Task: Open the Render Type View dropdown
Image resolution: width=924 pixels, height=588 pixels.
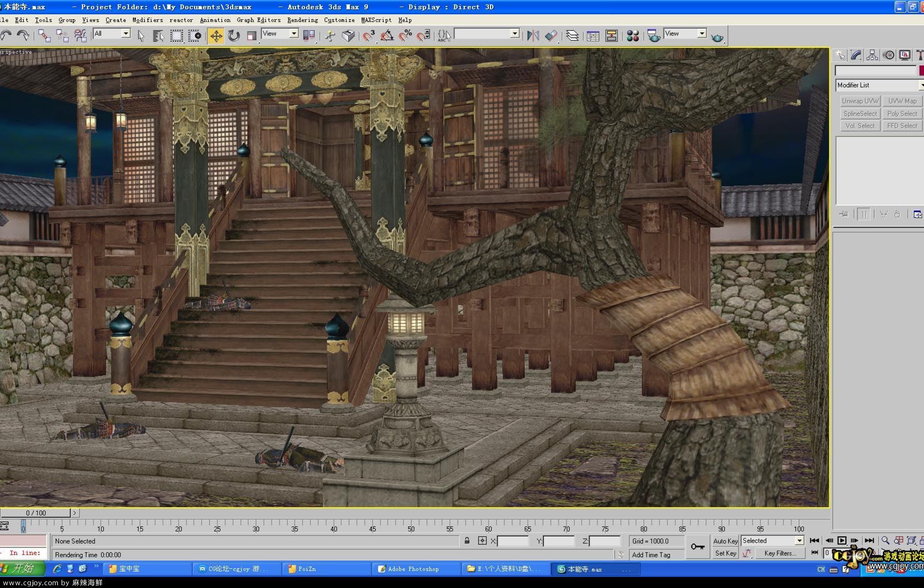Action: click(x=685, y=34)
